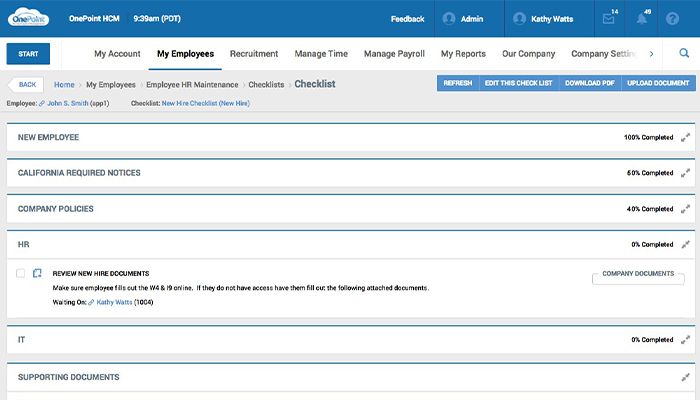The width and height of the screenshot is (700, 400).
Task: Click the Upload Document button
Action: [656, 84]
